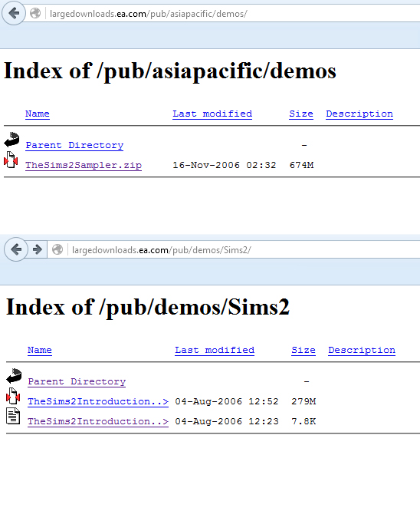
Task: Click the zip icon beside TheSims2Sampler.zip
Action: [x=11, y=160]
